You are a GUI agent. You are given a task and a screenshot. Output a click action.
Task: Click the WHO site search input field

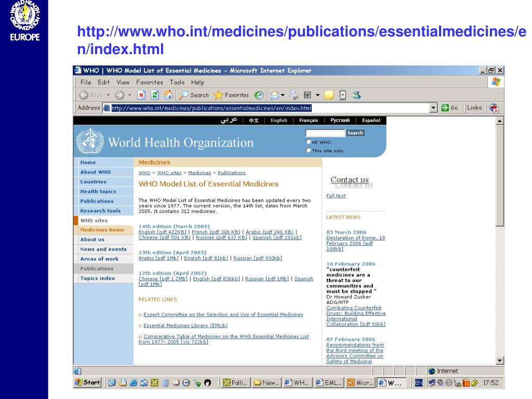pyautogui.click(x=325, y=133)
